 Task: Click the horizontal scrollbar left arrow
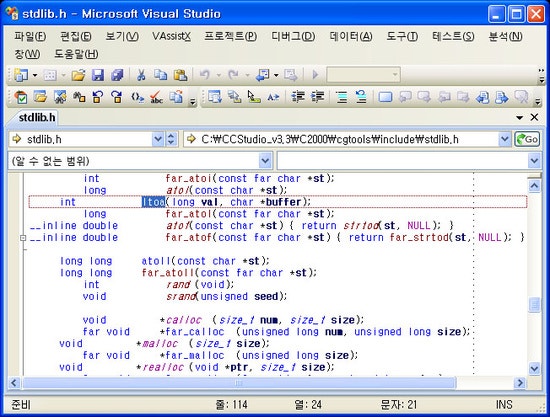14,383
